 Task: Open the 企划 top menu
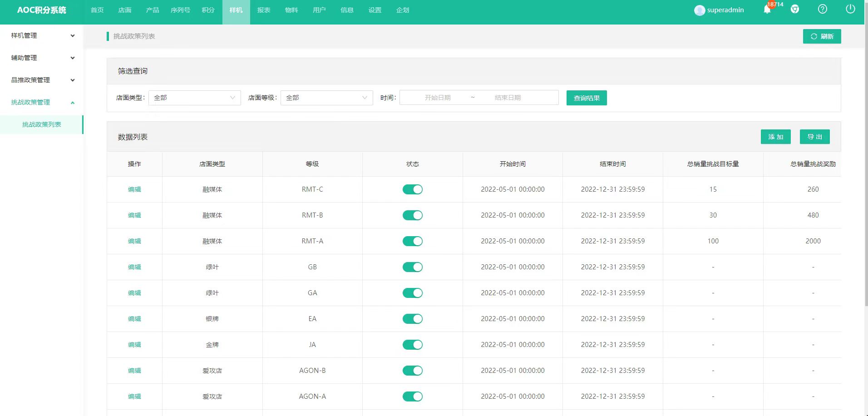click(x=403, y=10)
